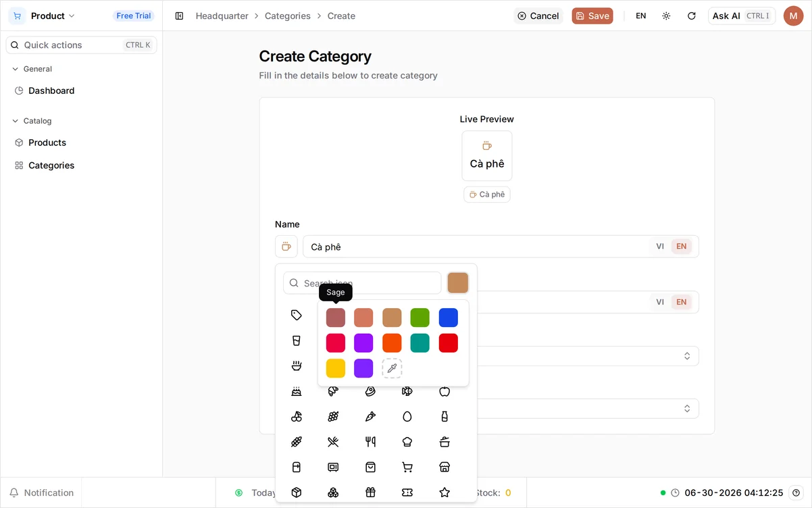This screenshot has height=508, width=812.
Task: Pick the wheat icon
Action: (x=297, y=442)
